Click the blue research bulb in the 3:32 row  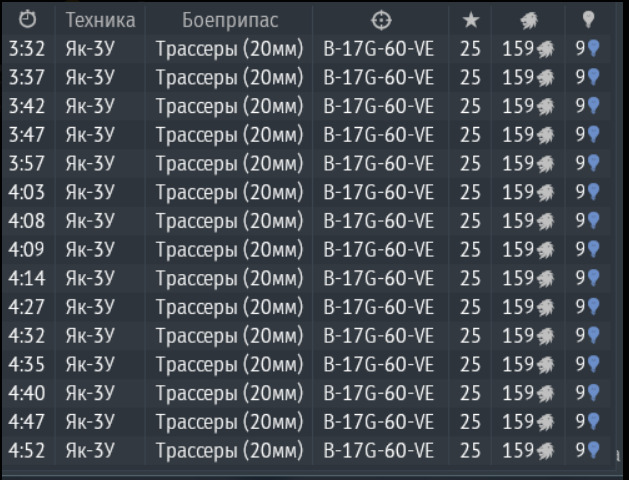(x=593, y=47)
